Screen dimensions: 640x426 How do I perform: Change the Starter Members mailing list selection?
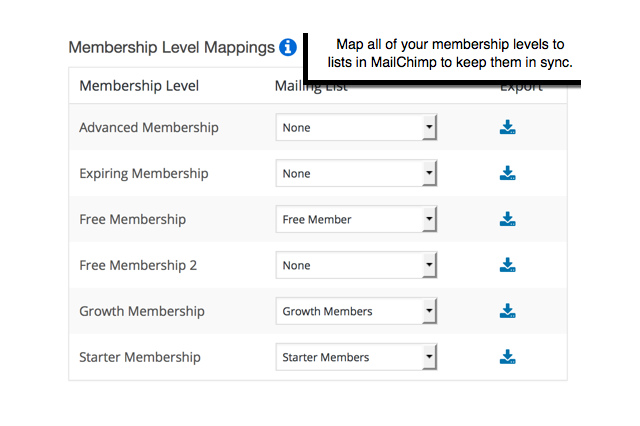coord(356,358)
